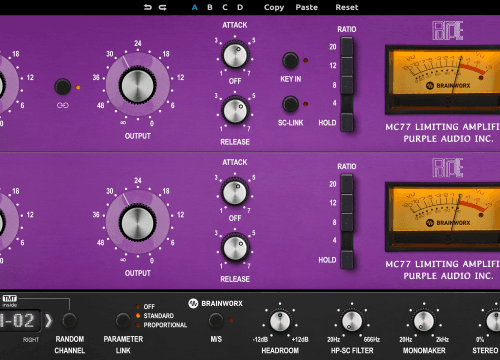Click the bottom channel OUTPUT knob
The image size is (500, 360).
coord(137,223)
